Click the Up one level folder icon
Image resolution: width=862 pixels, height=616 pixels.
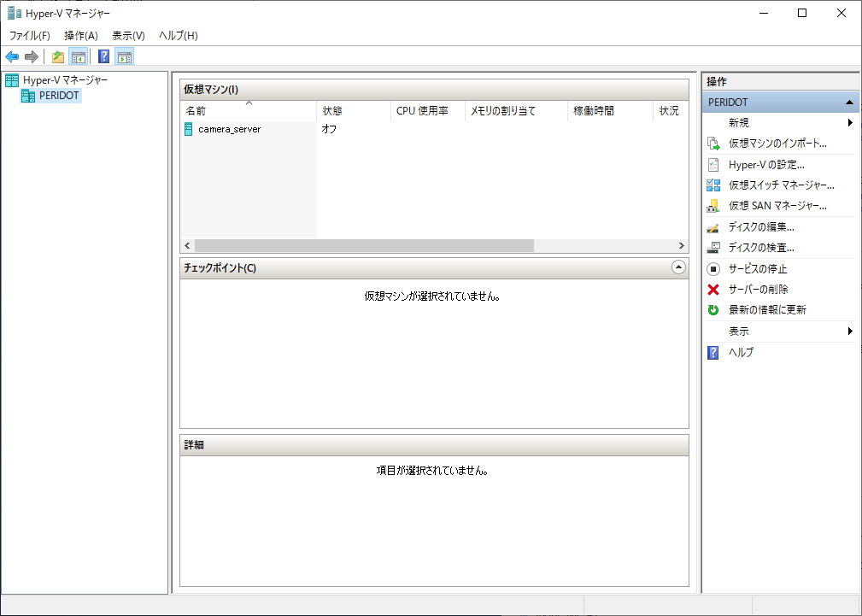tap(58, 56)
